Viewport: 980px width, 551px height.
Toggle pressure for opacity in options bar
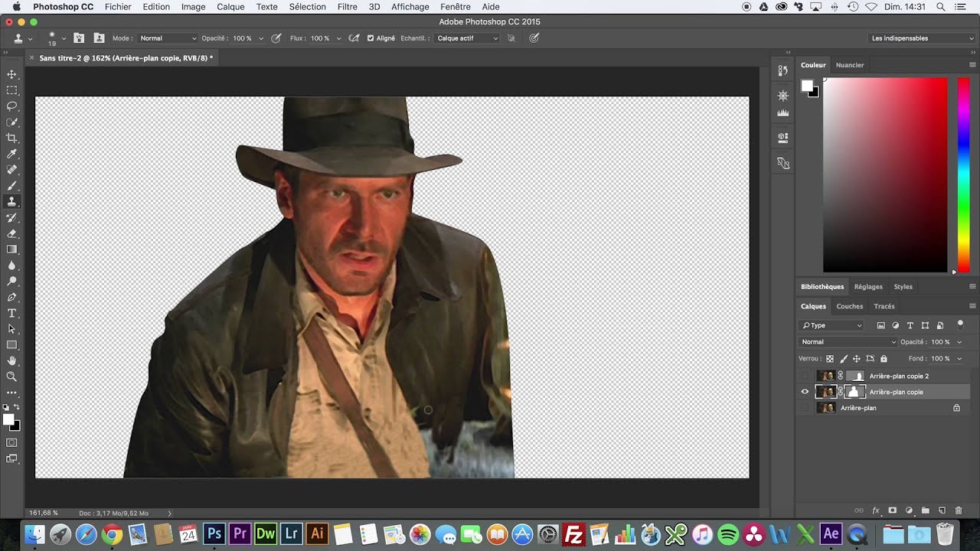tap(276, 38)
